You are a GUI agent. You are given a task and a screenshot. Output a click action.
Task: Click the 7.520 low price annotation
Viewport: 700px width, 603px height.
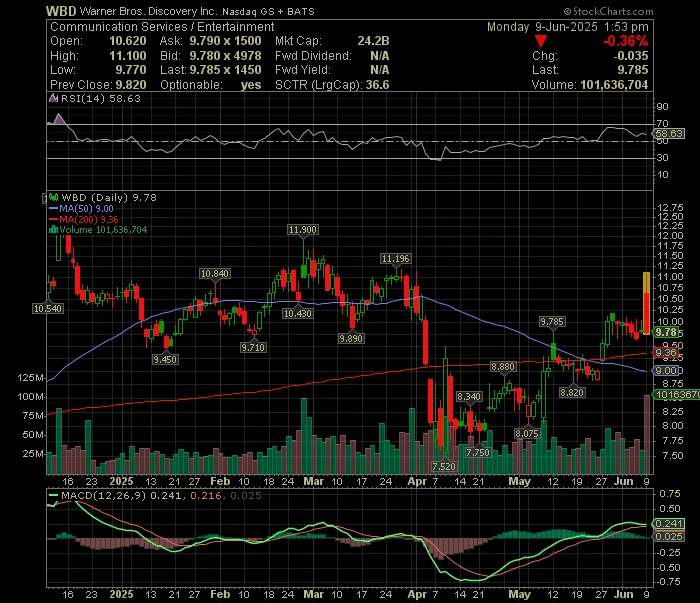[x=444, y=466]
